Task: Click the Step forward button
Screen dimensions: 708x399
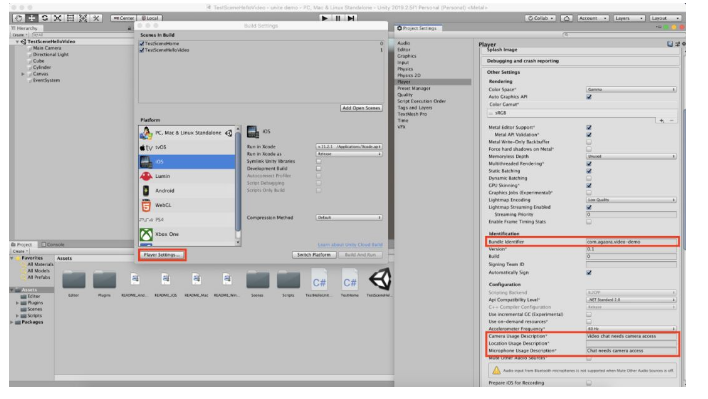Action: pyautogui.click(x=351, y=18)
